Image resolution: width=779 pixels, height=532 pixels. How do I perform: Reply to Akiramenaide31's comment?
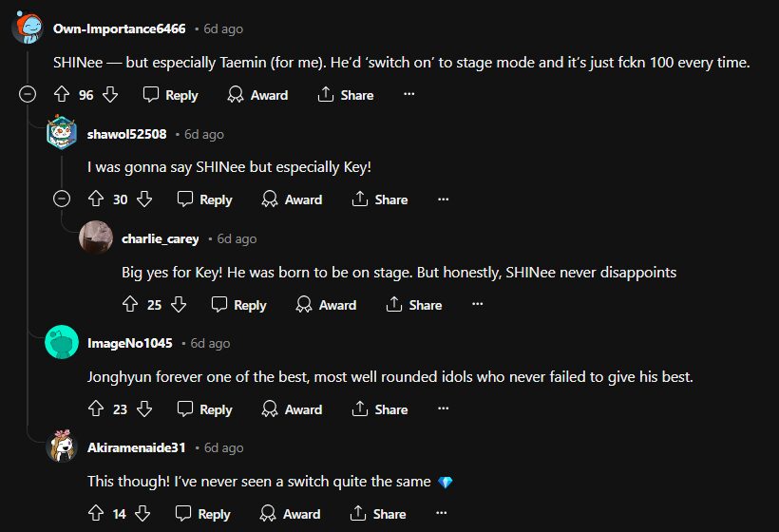204,514
